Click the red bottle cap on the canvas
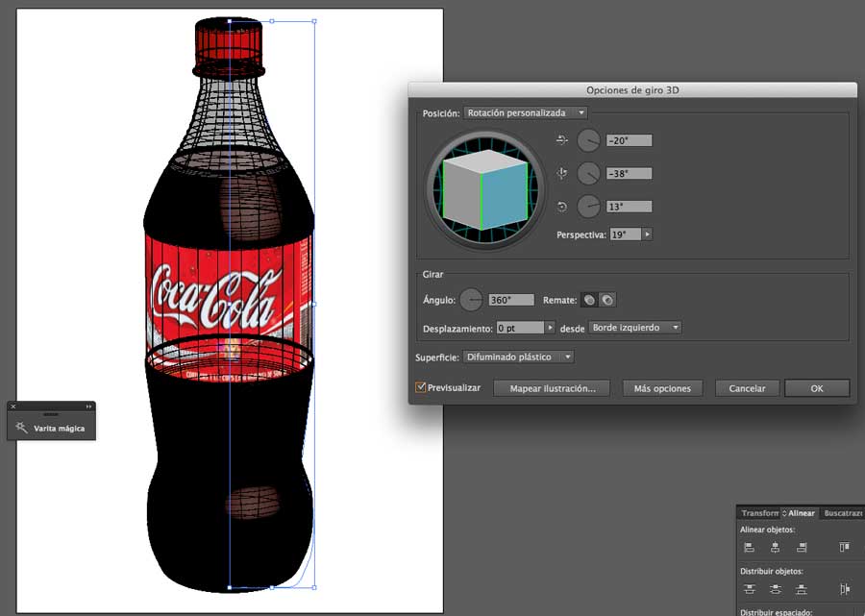This screenshot has width=865, height=616. (229, 46)
